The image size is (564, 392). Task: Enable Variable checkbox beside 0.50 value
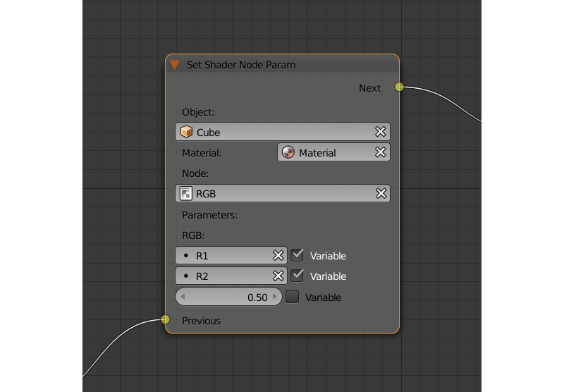tap(293, 297)
